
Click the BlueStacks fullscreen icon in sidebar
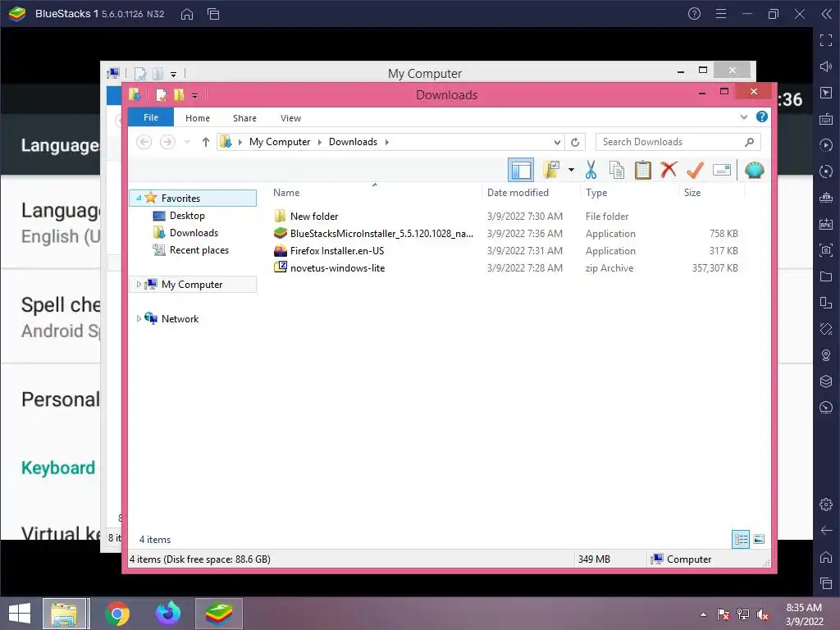click(826, 40)
